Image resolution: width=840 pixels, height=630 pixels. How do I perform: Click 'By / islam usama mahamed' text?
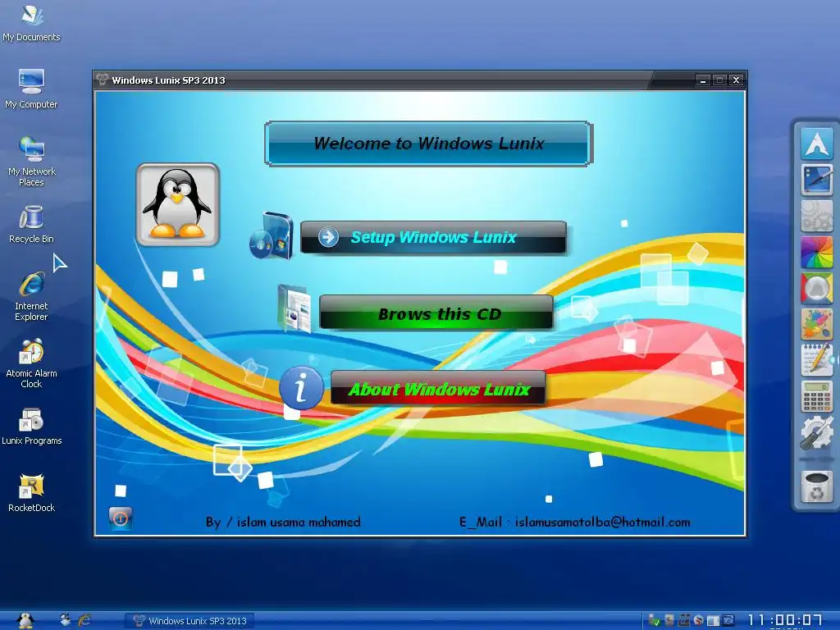[283, 522]
